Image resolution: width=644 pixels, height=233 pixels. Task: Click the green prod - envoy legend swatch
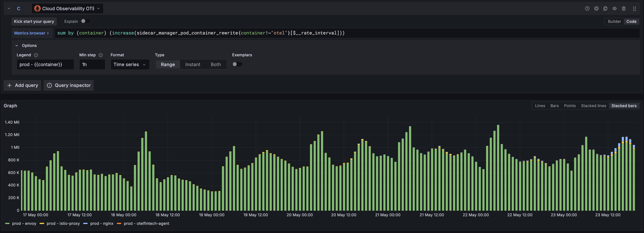coord(7,223)
